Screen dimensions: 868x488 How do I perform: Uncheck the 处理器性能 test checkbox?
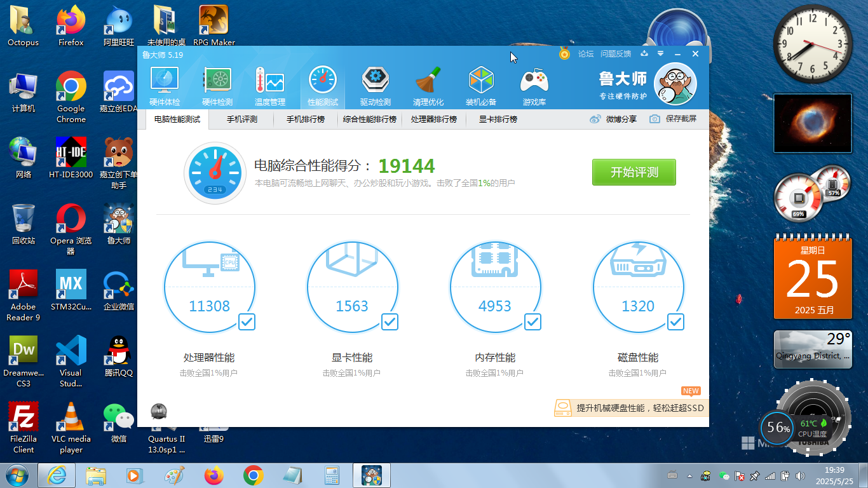247,322
